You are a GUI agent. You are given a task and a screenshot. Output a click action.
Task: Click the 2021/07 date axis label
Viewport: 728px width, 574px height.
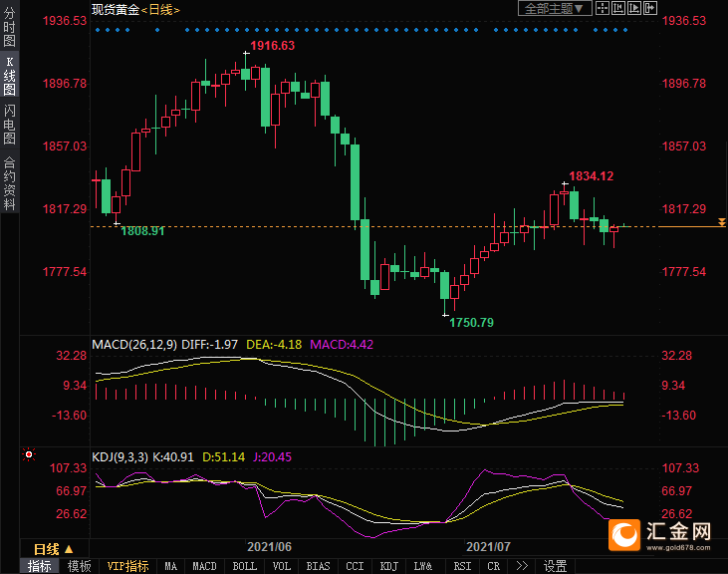click(x=488, y=547)
